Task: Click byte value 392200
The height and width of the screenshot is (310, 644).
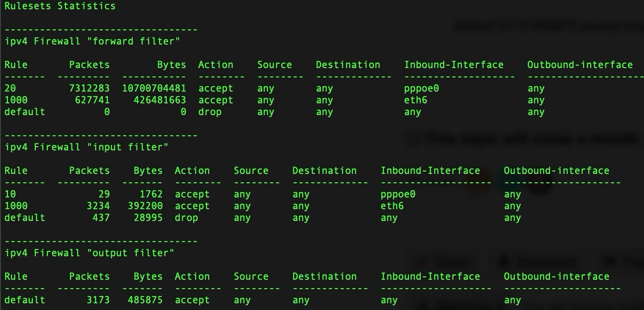Action: 145,206
